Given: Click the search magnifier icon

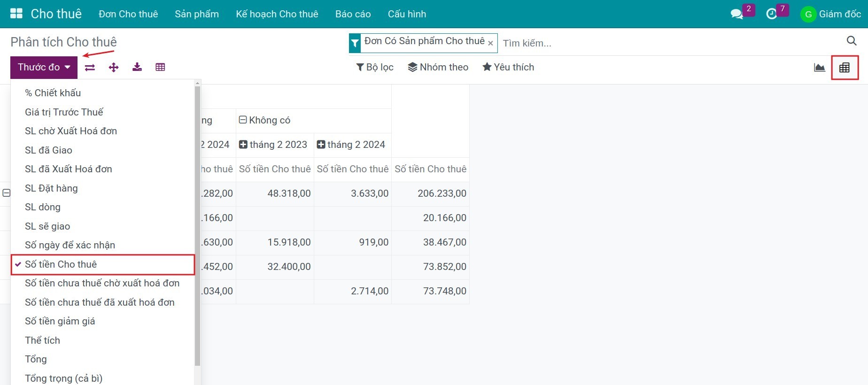Looking at the screenshot, I should point(852,41).
